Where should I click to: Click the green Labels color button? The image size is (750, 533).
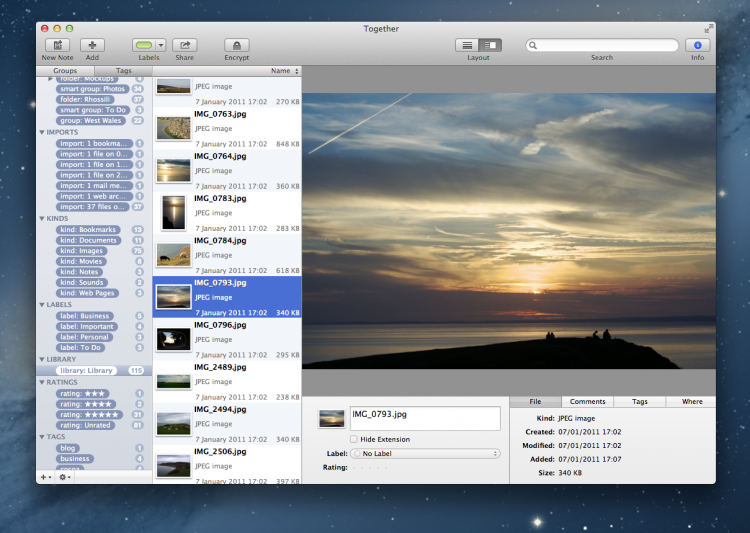(x=143, y=45)
